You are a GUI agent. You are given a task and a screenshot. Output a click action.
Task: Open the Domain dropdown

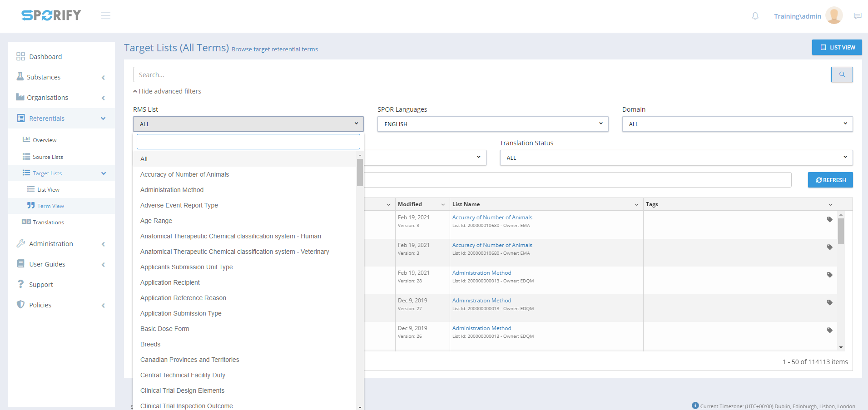pos(737,124)
